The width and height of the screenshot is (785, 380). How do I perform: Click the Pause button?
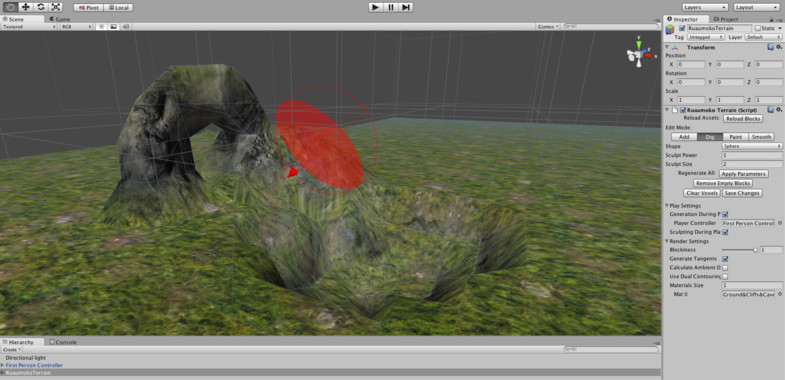[x=391, y=8]
